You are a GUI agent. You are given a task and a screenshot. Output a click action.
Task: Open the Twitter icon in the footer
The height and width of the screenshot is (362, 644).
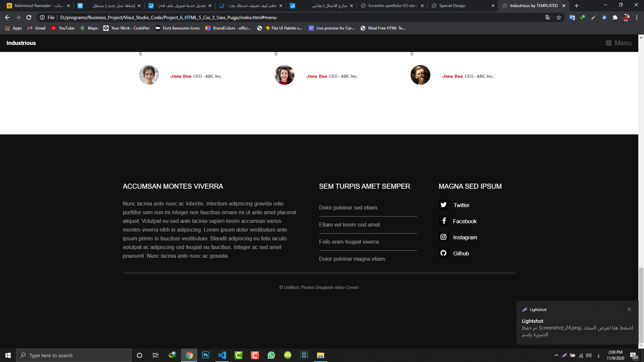pyautogui.click(x=443, y=204)
